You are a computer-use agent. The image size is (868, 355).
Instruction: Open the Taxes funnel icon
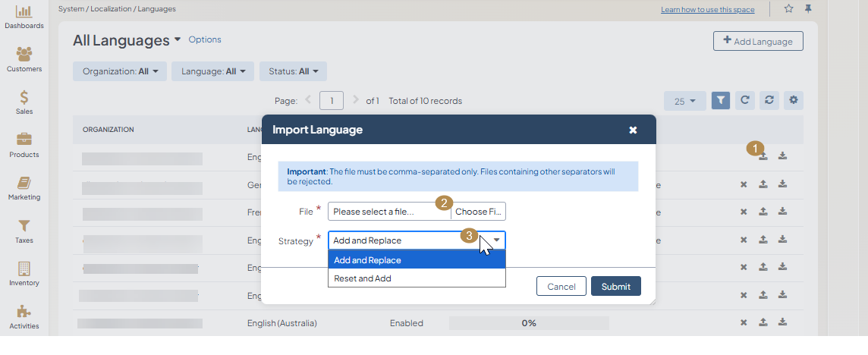[24, 230]
